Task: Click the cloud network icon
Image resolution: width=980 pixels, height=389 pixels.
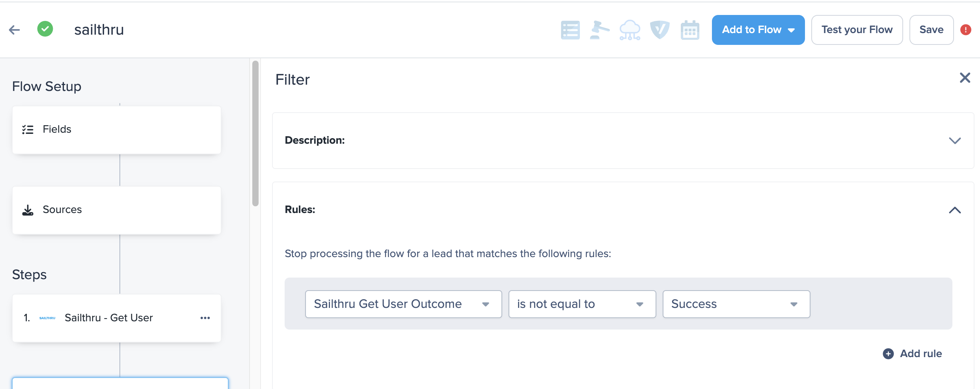Action: pyautogui.click(x=630, y=30)
